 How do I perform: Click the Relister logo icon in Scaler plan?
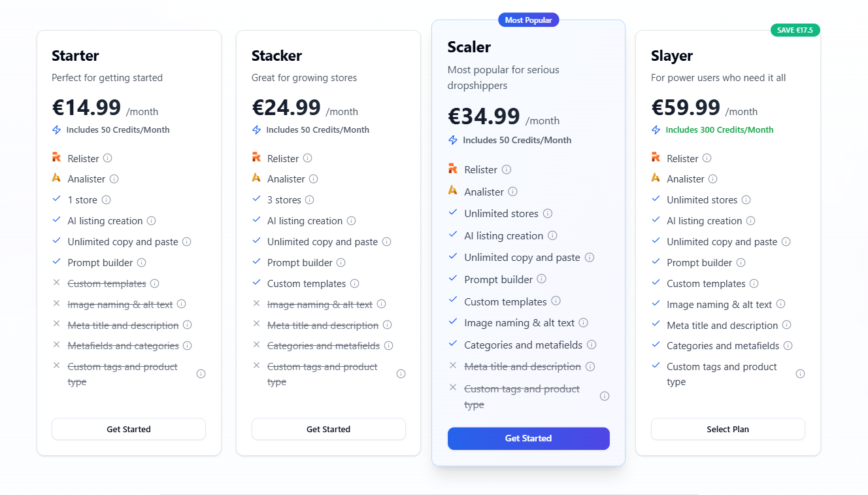click(453, 169)
